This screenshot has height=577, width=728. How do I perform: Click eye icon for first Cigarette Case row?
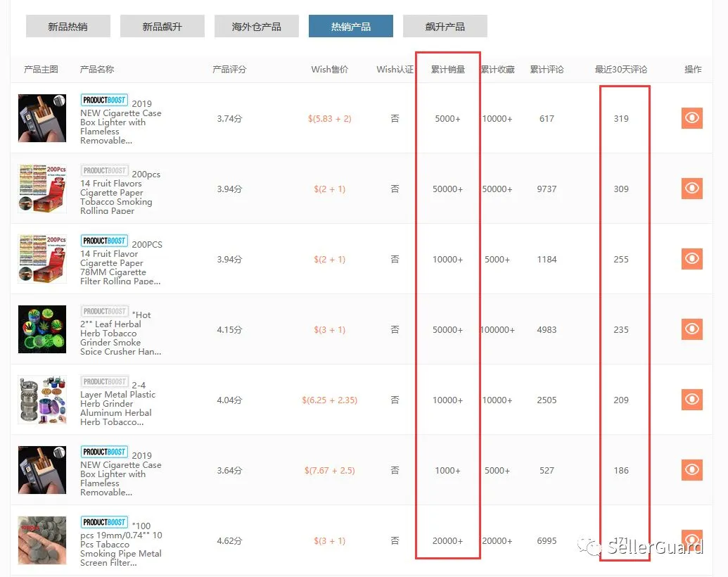click(x=692, y=118)
